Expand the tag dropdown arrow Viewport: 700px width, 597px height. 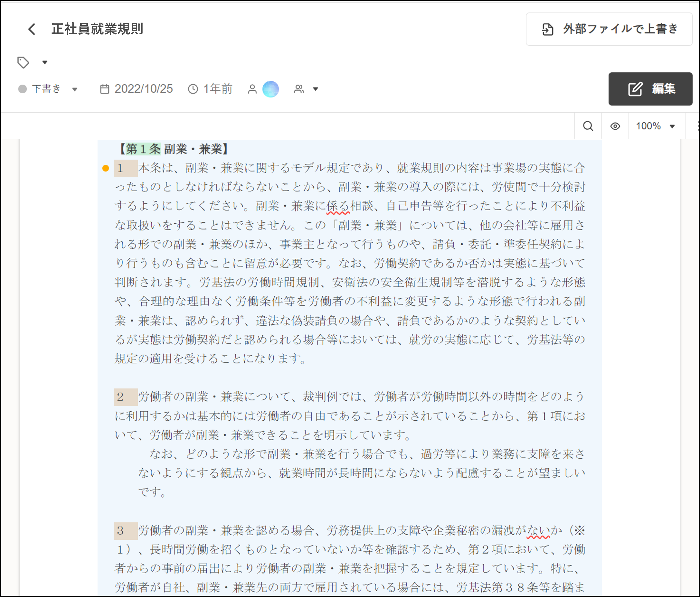pyautogui.click(x=45, y=62)
